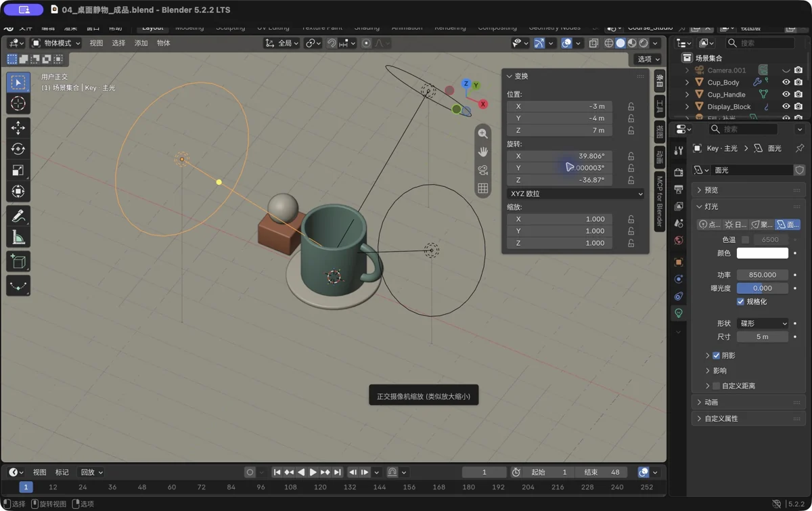Click the timeline play button
Viewport: 812px width, 511px height.
pos(313,472)
